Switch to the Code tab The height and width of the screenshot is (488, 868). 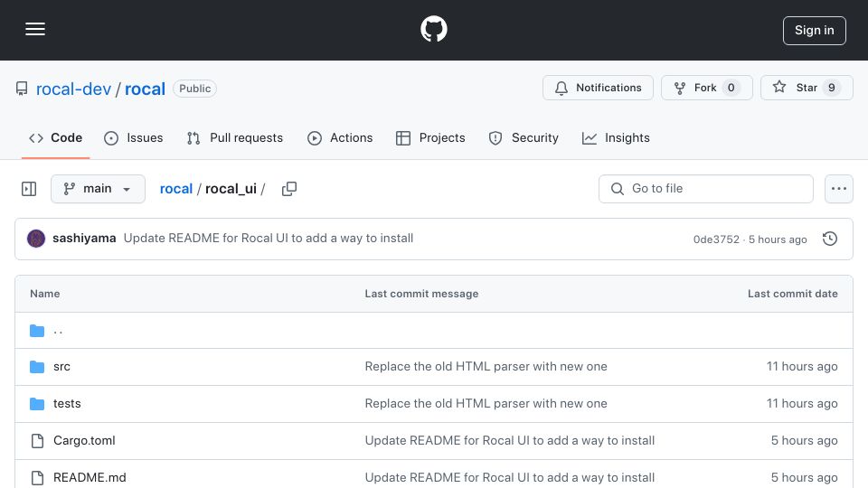[55, 137]
